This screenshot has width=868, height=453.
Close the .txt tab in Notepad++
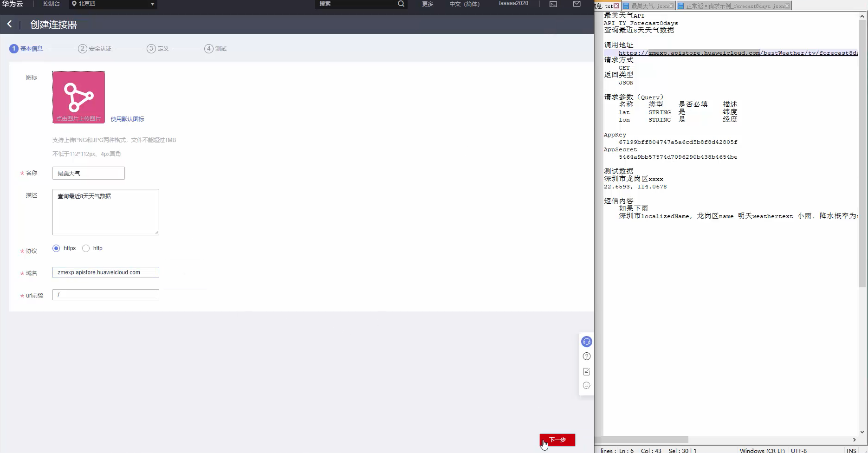point(616,6)
